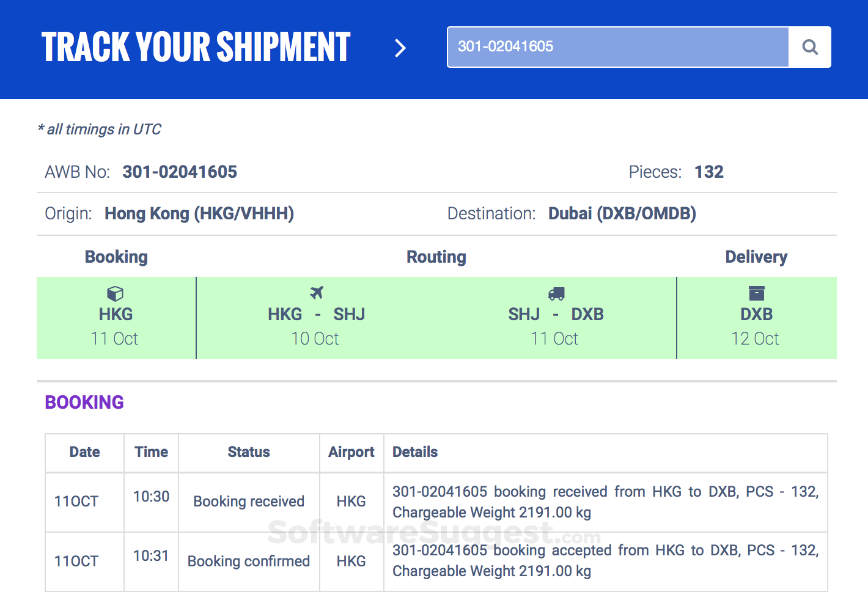Click the Details column header
Viewport: 868px width, 592px height.
[x=415, y=452]
